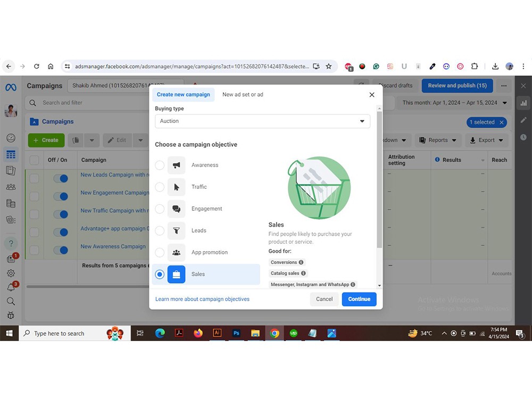
Task: Tick the select-all campaigns header checkbox
Action: point(34,160)
